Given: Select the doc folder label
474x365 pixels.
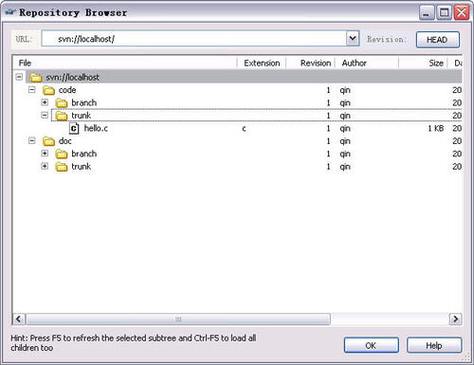Looking at the screenshot, I should pos(65,141).
